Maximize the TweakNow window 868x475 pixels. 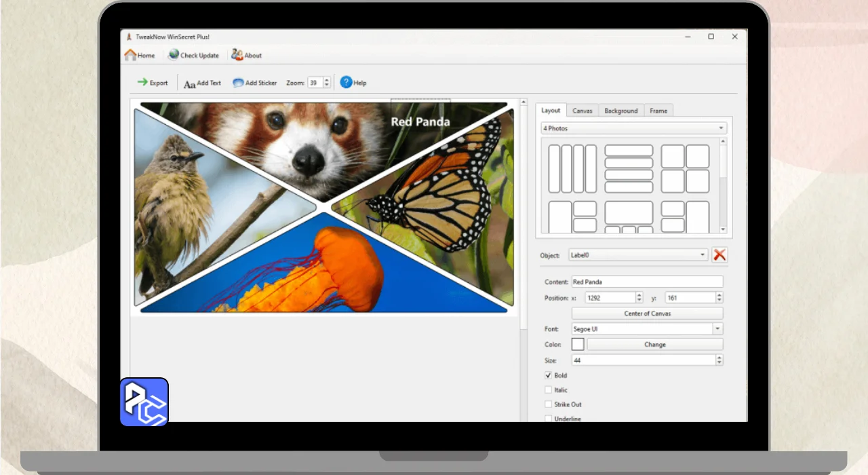click(711, 37)
